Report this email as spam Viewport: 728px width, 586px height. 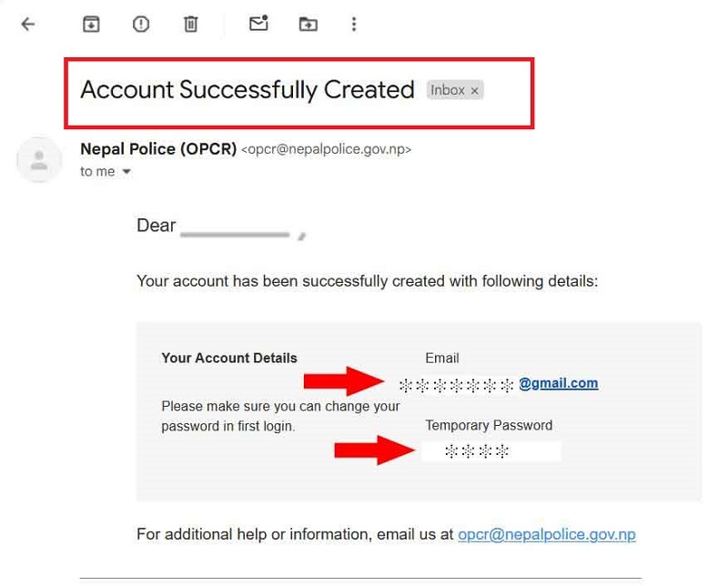click(x=141, y=25)
